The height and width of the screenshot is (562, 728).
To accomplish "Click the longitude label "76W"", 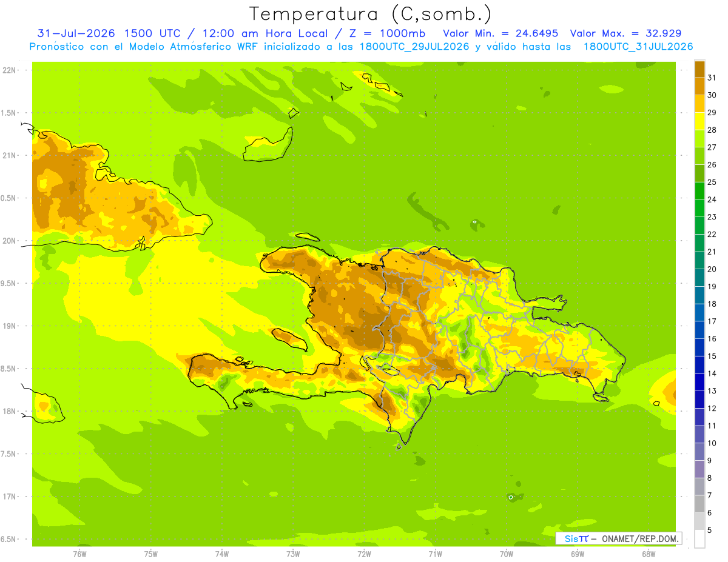I will pyautogui.click(x=79, y=554).
